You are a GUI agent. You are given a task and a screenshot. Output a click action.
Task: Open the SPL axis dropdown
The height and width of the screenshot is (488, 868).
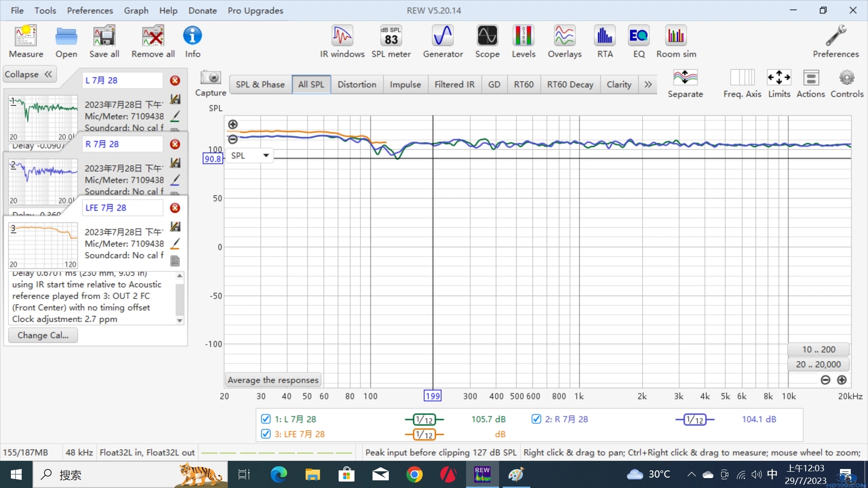tap(266, 155)
